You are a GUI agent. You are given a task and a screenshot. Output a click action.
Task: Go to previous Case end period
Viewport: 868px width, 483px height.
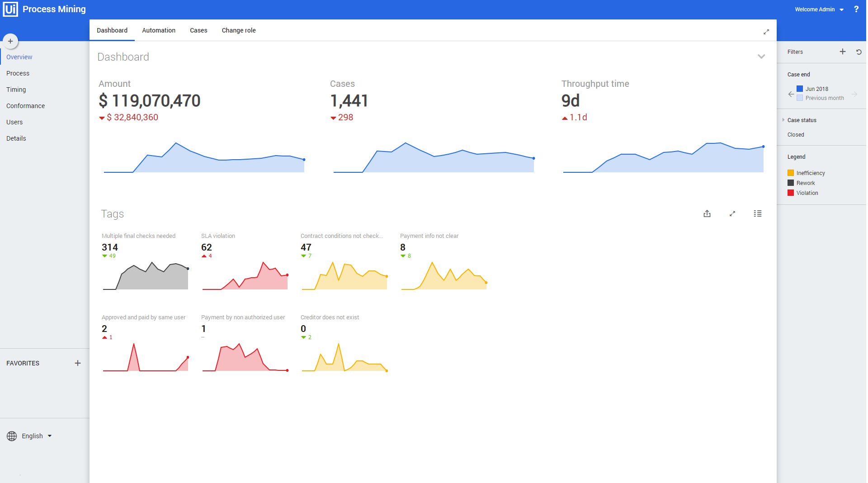[x=791, y=94]
